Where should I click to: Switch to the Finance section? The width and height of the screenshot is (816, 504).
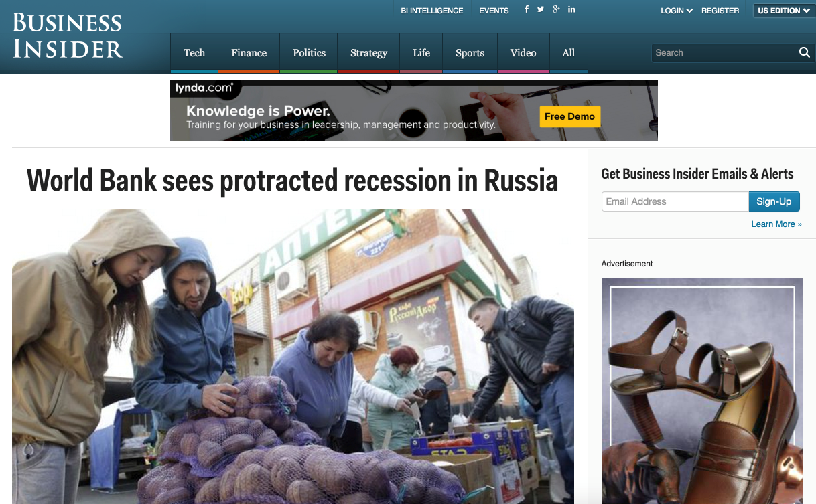tap(249, 53)
